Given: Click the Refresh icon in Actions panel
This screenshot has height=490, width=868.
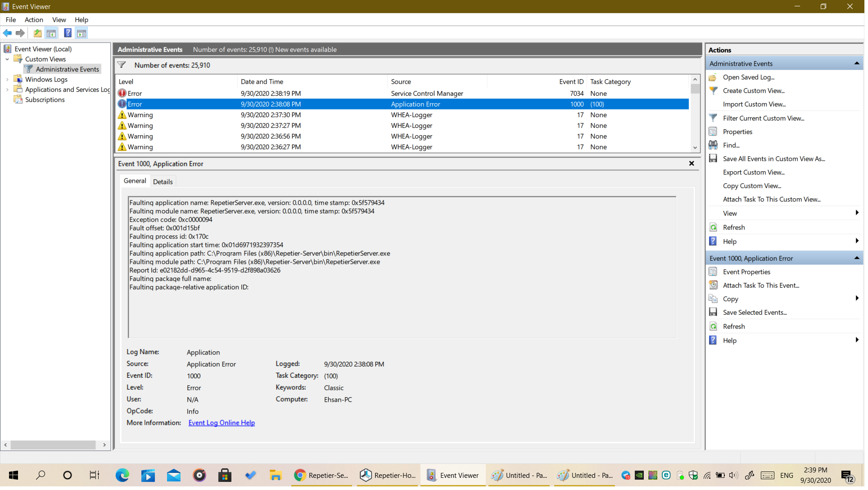Looking at the screenshot, I should (x=714, y=227).
